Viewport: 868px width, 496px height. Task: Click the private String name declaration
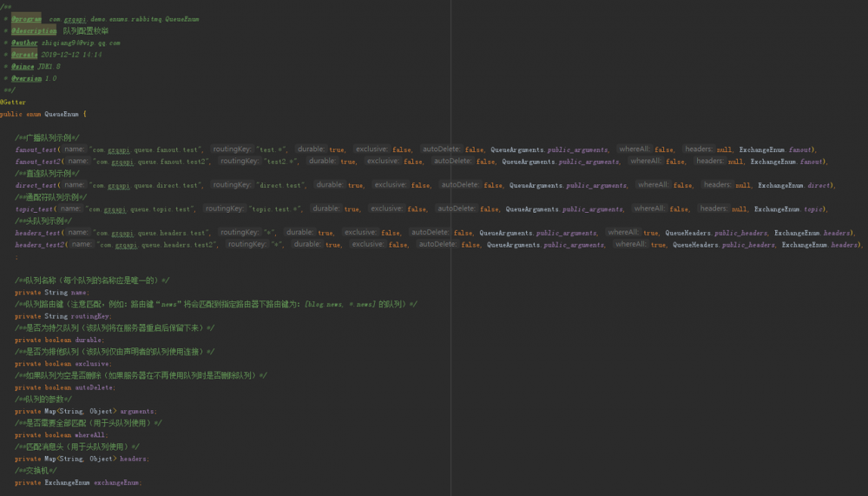[x=52, y=293]
